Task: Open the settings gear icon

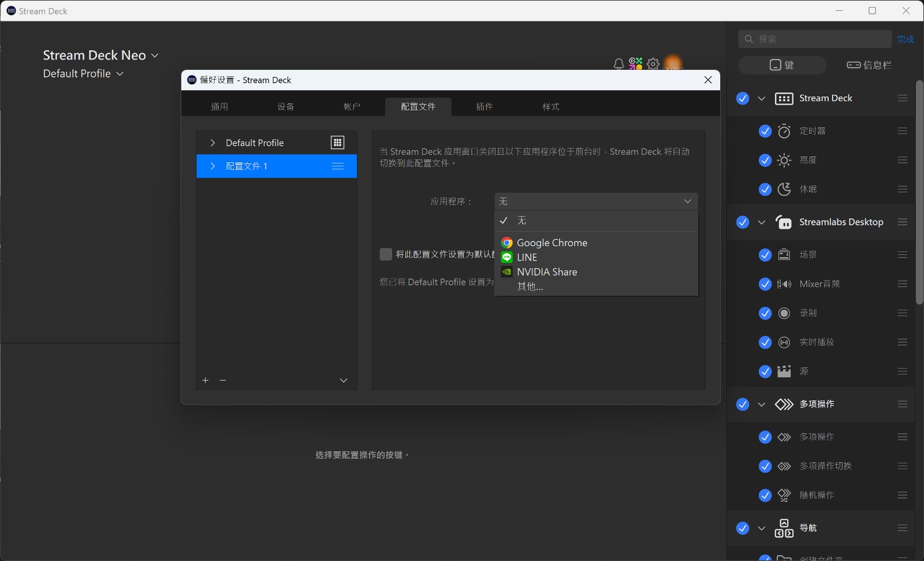Action: [653, 64]
